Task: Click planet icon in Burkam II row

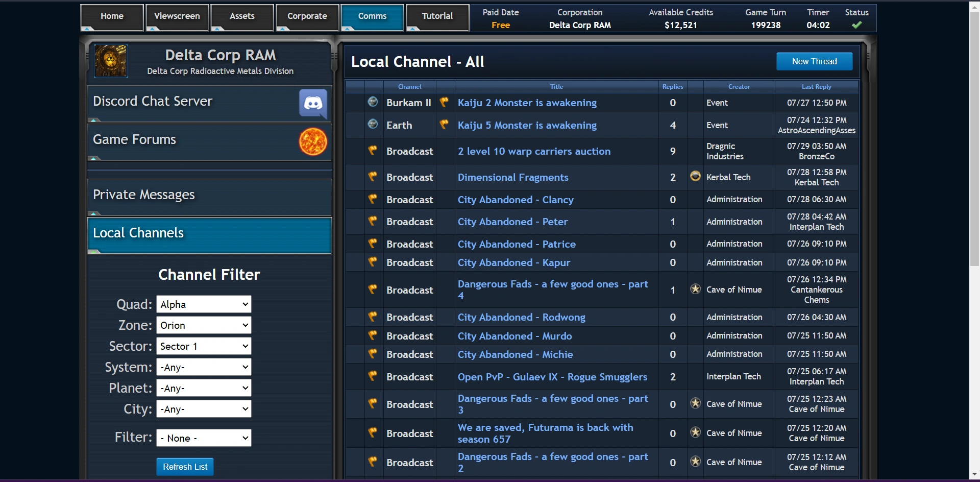Action: pyautogui.click(x=373, y=102)
